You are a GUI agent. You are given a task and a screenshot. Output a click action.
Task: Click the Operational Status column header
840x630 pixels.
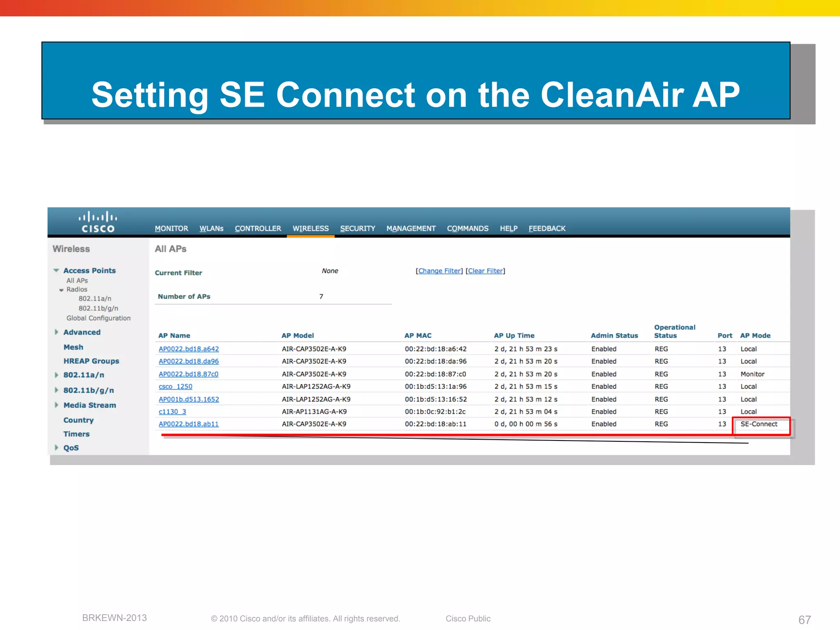point(675,331)
